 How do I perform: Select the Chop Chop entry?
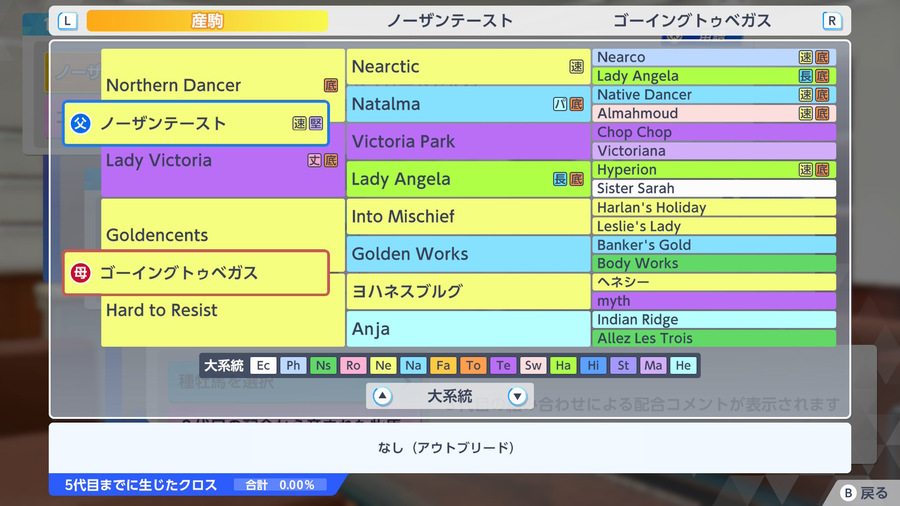coord(714,132)
